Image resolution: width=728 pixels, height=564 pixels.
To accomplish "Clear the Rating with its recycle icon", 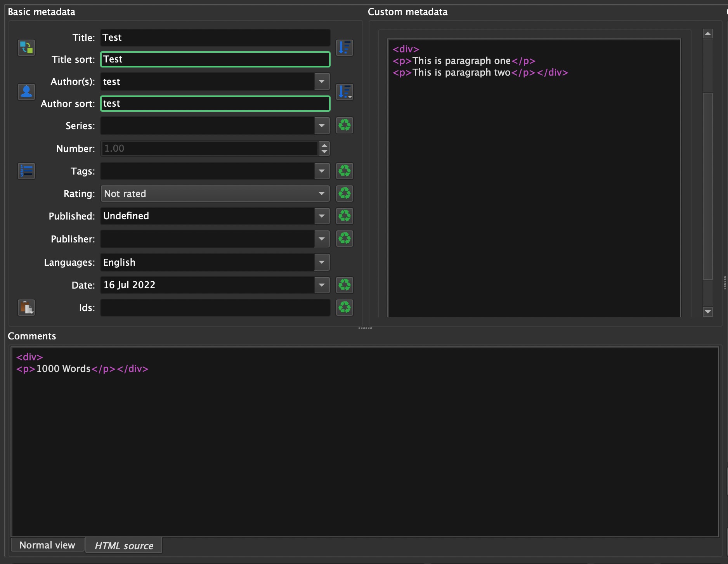I will pyautogui.click(x=344, y=194).
